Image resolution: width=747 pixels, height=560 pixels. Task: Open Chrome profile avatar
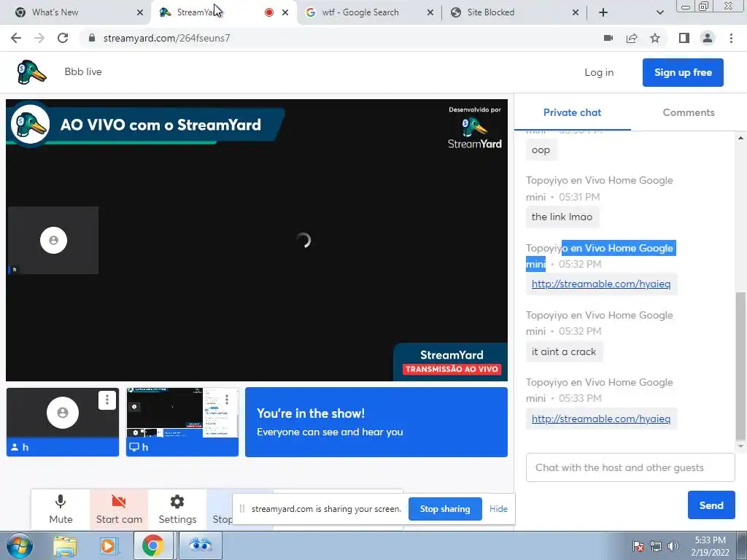point(708,38)
